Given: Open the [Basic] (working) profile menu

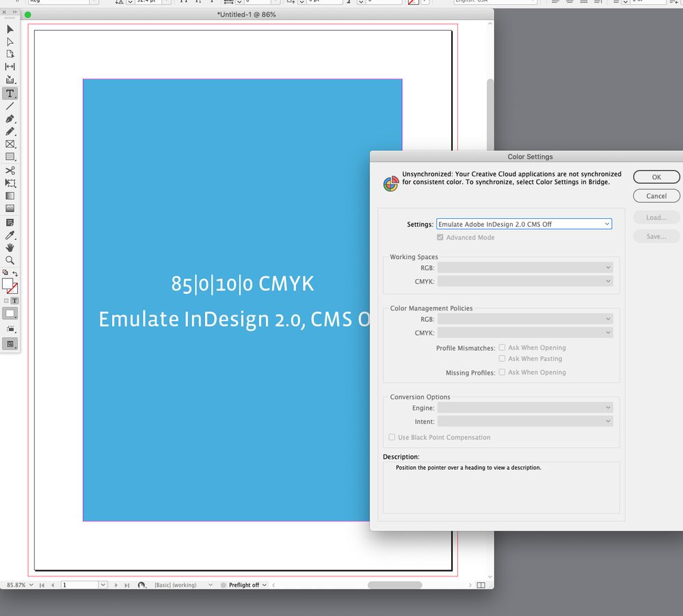Looking at the screenshot, I should [x=183, y=585].
